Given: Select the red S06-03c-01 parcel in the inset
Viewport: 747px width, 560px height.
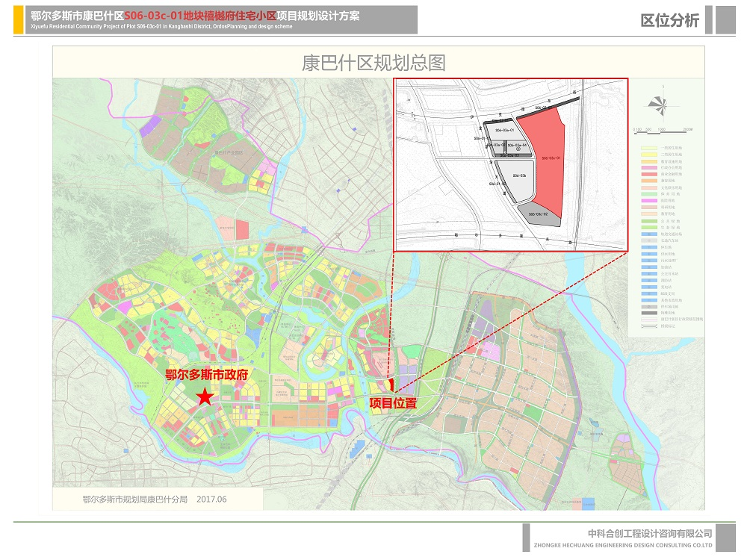Looking at the screenshot, I should [x=544, y=162].
